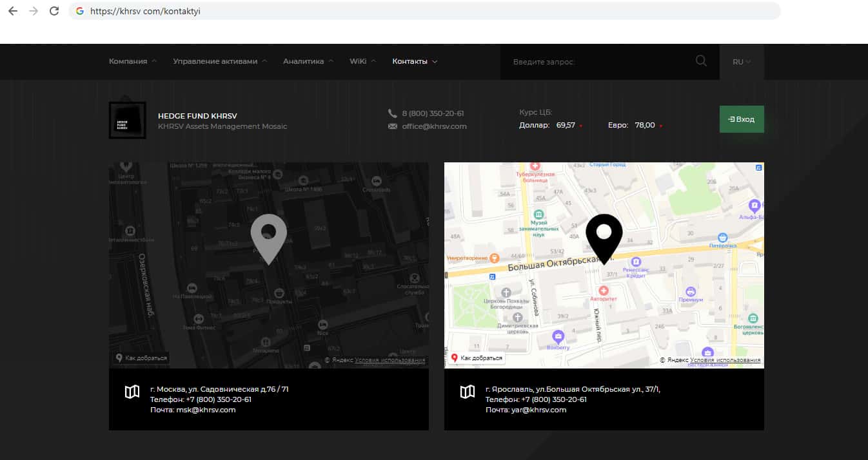
Task: Expand the Компания menu
Action: click(x=132, y=61)
